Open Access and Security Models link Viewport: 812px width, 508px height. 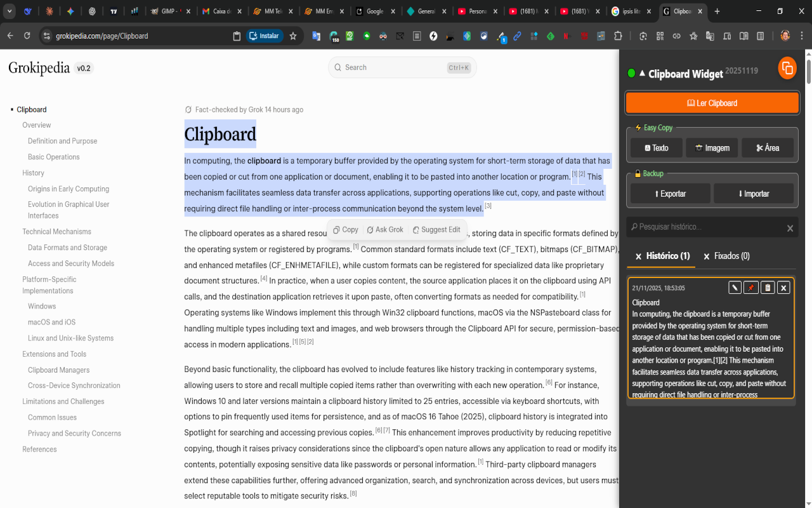pyautogui.click(x=71, y=264)
